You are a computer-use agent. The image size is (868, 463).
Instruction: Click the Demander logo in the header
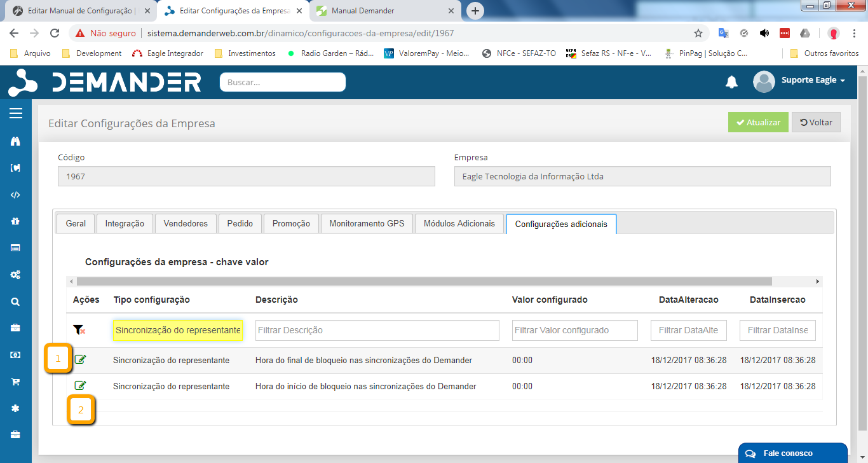click(x=105, y=83)
